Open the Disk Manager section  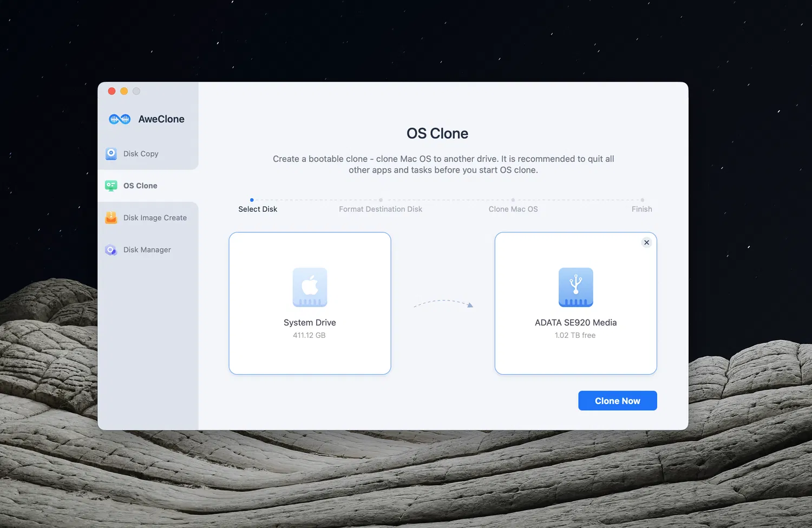(x=148, y=250)
